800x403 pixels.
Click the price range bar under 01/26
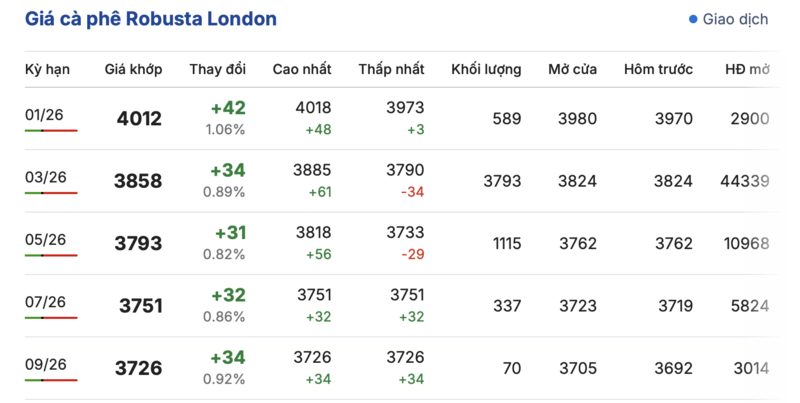pyautogui.click(x=51, y=131)
